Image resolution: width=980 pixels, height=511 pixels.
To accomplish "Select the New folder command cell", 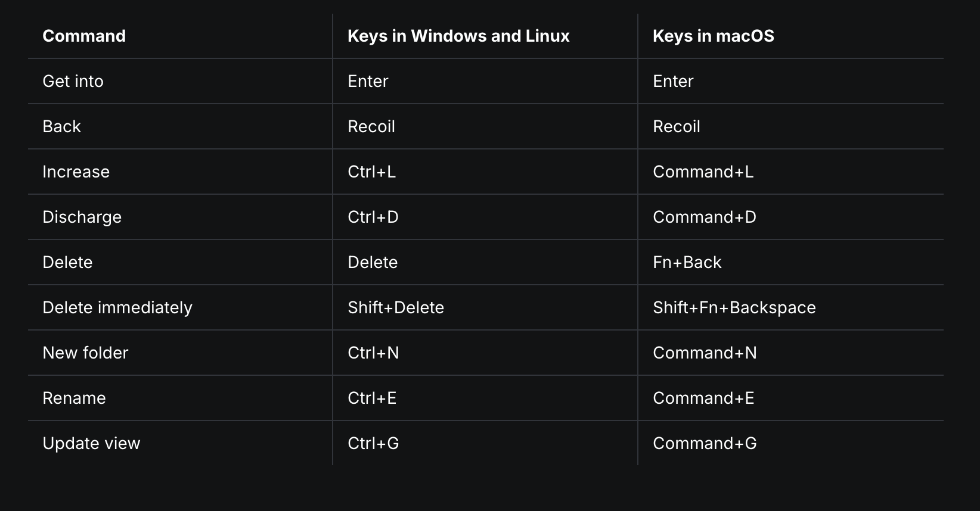I will (x=85, y=353).
